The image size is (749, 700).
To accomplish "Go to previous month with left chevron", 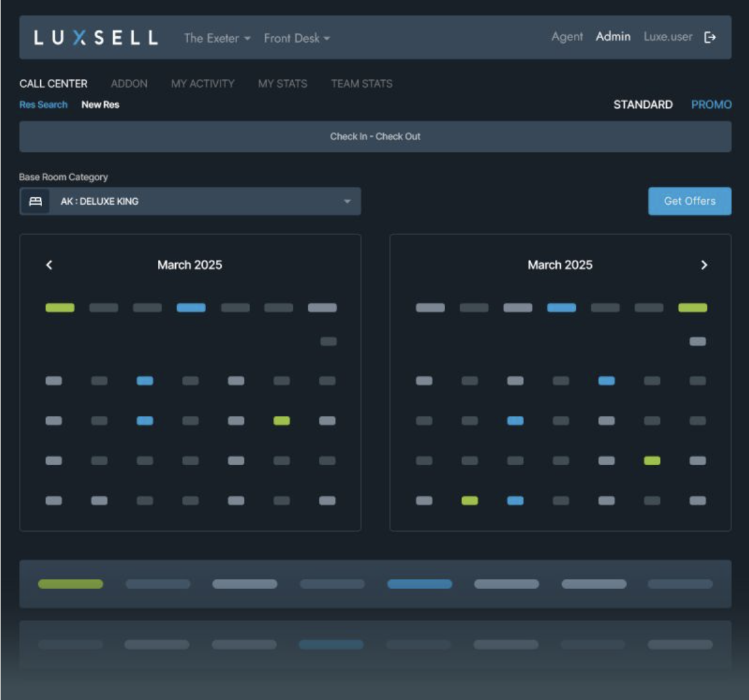I will point(49,265).
